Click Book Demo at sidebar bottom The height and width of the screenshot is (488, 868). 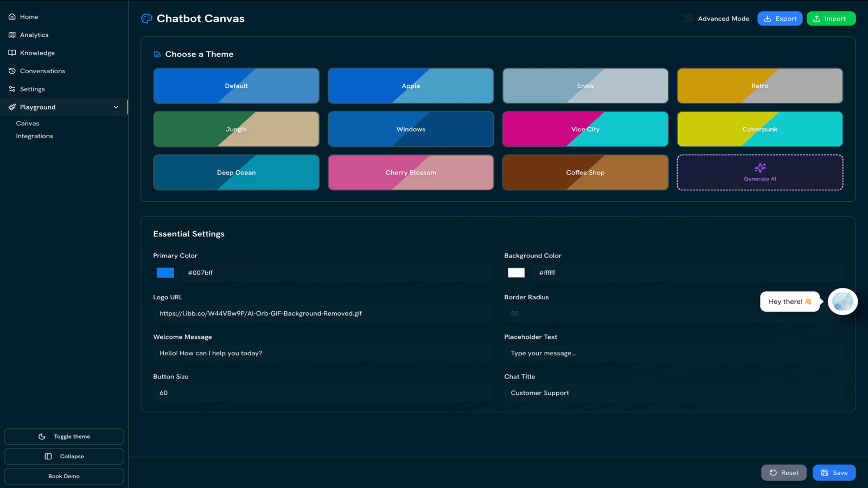(x=63, y=476)
